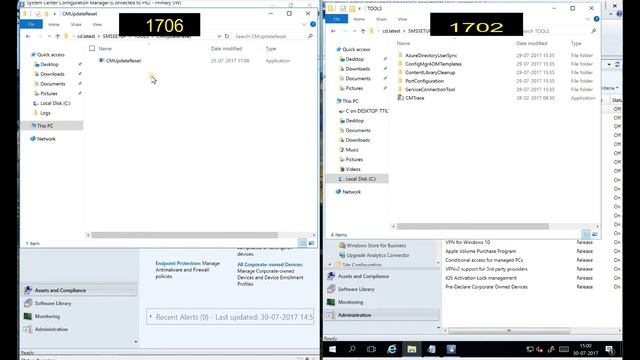Sort by the Date modified column in the TOOLS window

coord(531,43)
